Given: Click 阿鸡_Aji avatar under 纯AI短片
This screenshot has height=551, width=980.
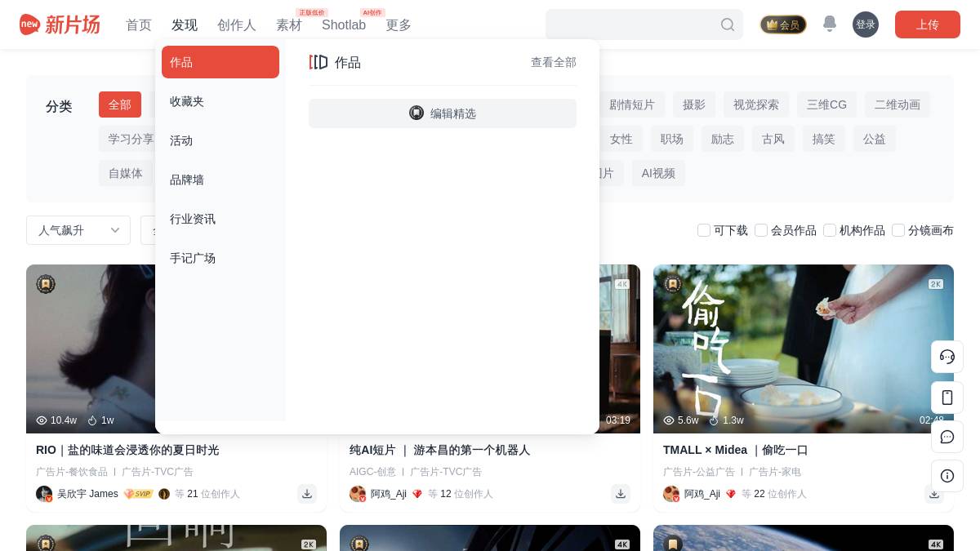Looking at the screenshot, I should 358,494.
